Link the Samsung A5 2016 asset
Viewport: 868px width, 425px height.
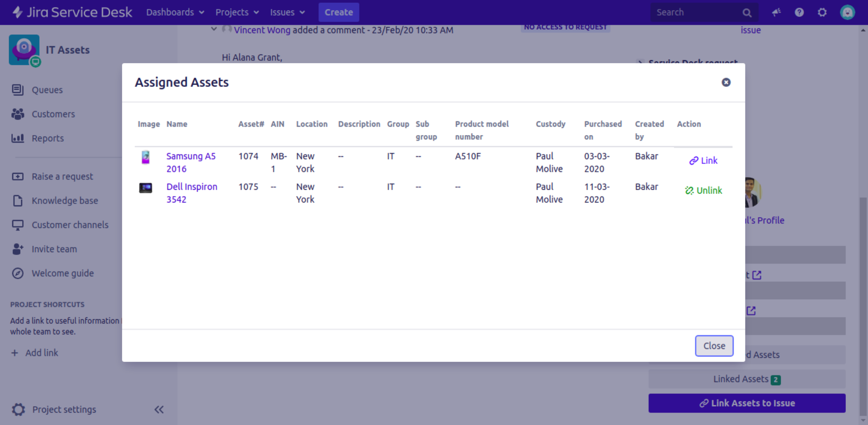[x=703, y=161]
